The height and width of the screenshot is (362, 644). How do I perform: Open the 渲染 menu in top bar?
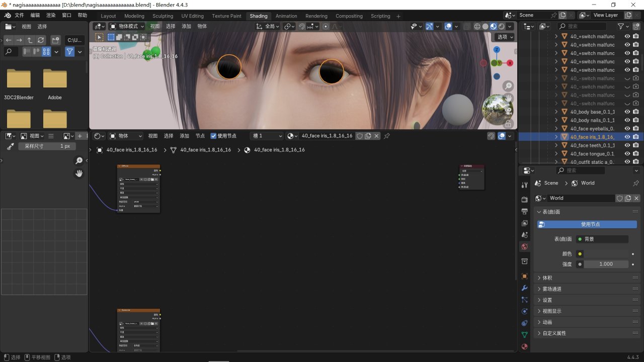click(x=51, y=16)
